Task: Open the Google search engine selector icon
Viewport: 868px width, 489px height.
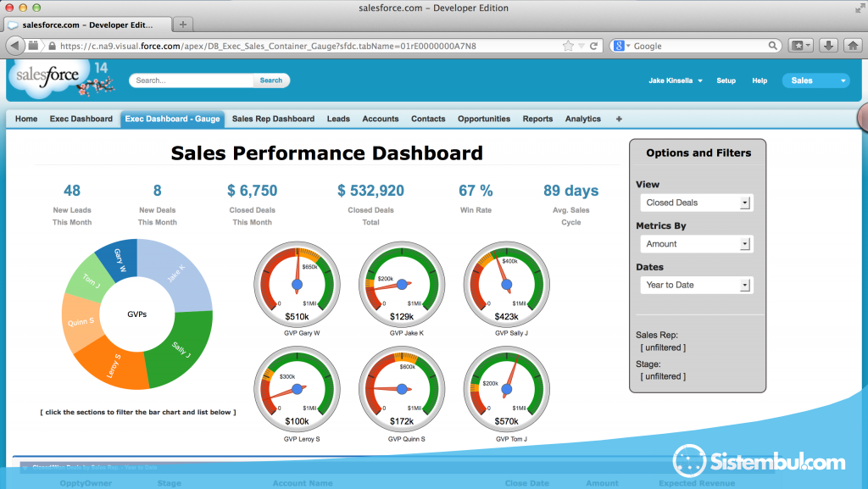Action: point(620,46)
